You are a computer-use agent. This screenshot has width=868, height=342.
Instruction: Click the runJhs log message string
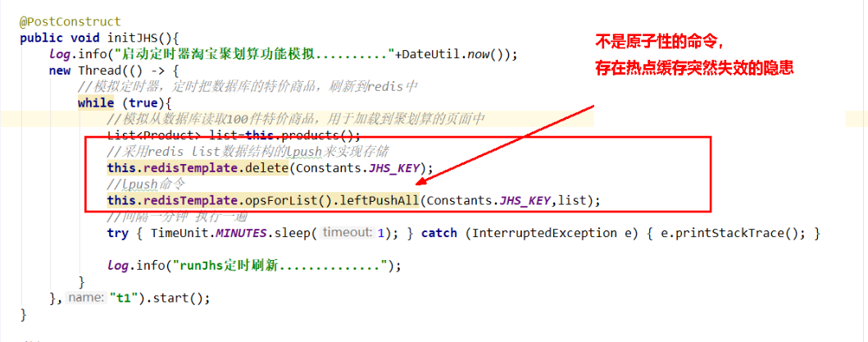(280, 266)
